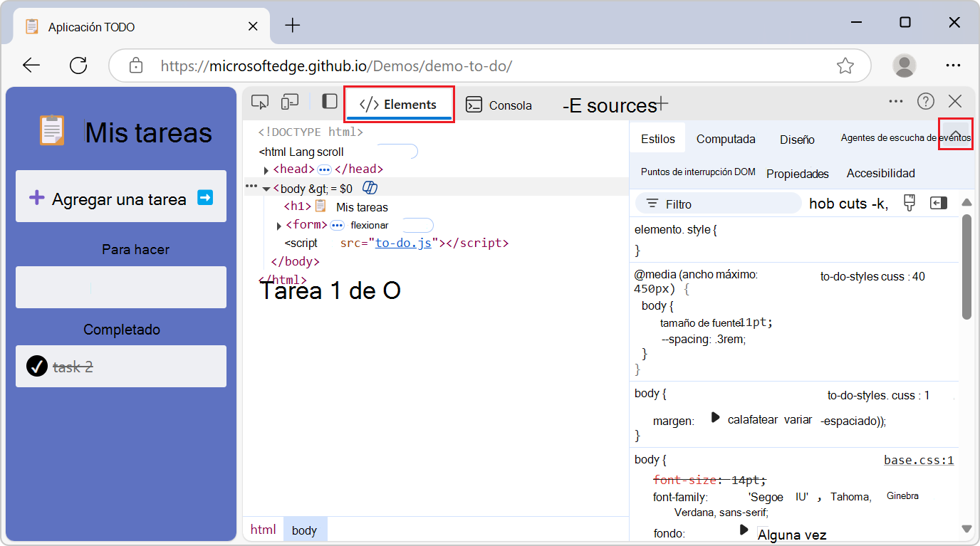Screen dimensions: 980x546
Task: Click the struck-through font-size: 14pt declaration
Action: [709, 480]
